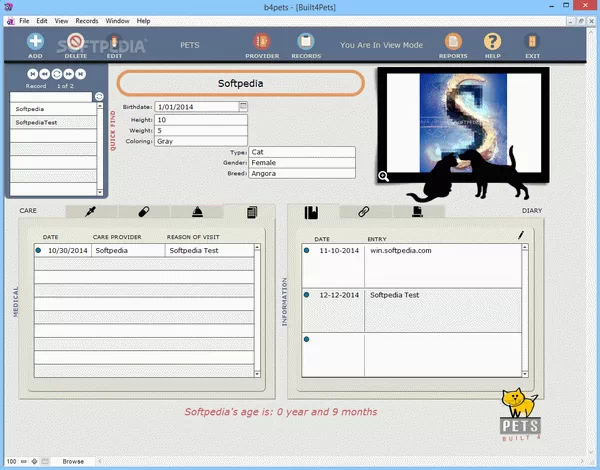Open the Birthdate calendar picker
The image size is (600, 470).
pyautogui.click(x=243, y=105)
